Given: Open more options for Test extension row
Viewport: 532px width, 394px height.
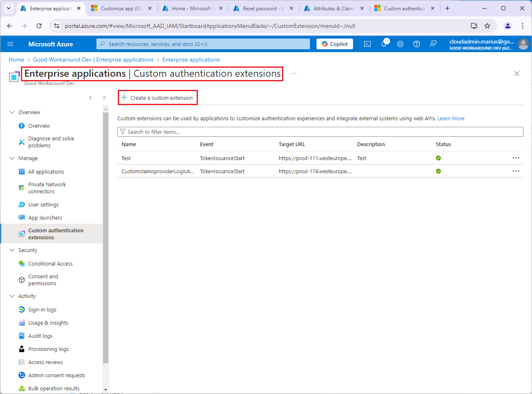Looking at the screenshot, I should click(516, 158).
